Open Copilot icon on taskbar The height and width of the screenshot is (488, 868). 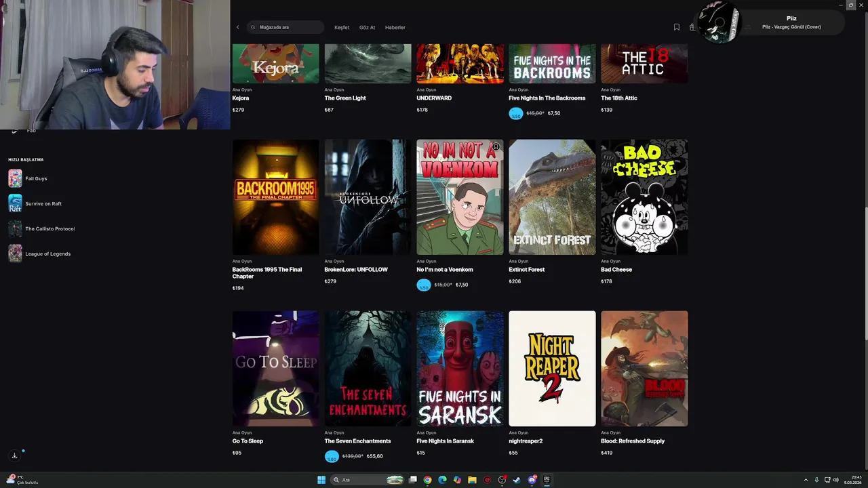(457, 480)
